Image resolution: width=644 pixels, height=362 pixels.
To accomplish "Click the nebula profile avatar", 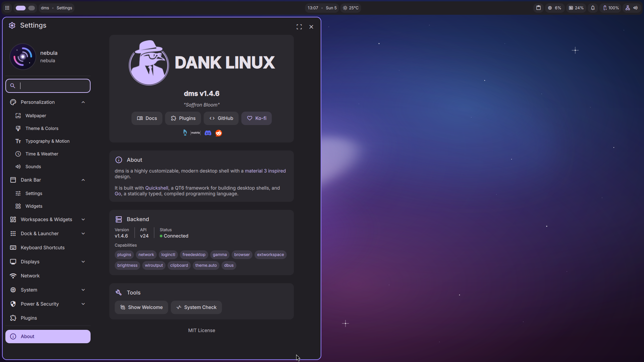I will pos(23,57).
